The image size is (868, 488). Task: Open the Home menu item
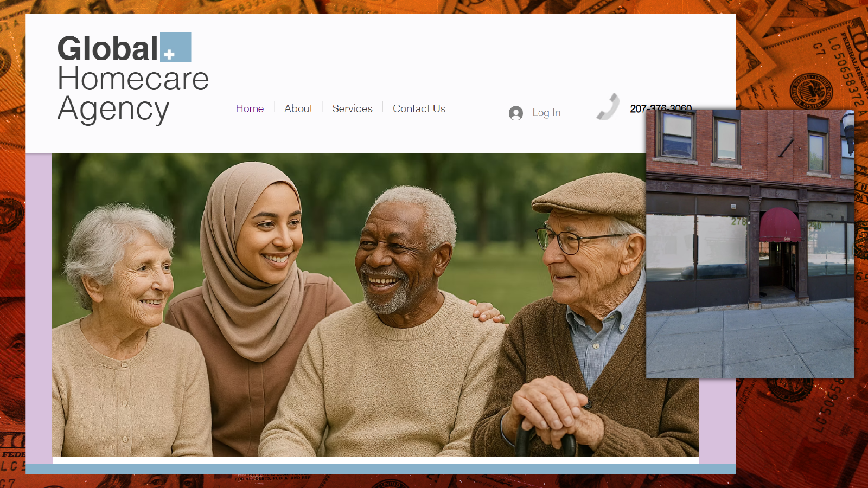[x=250, y=108]
